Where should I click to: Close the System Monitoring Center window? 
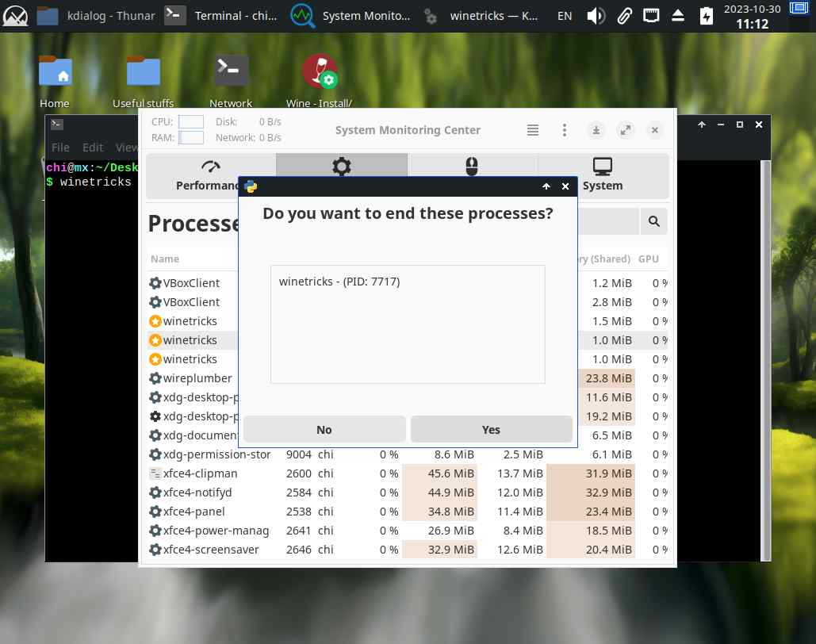pos(655,130)
